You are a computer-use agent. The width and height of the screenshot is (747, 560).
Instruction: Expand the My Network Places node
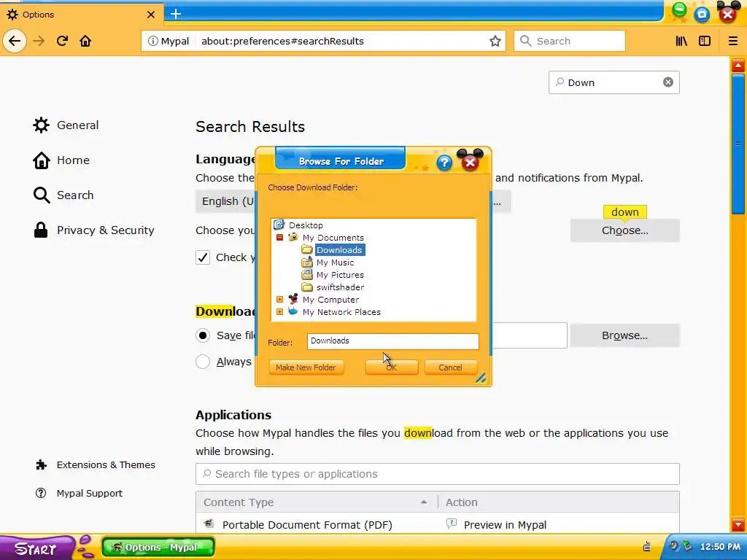pyautogui.click(x=279, y=311)
